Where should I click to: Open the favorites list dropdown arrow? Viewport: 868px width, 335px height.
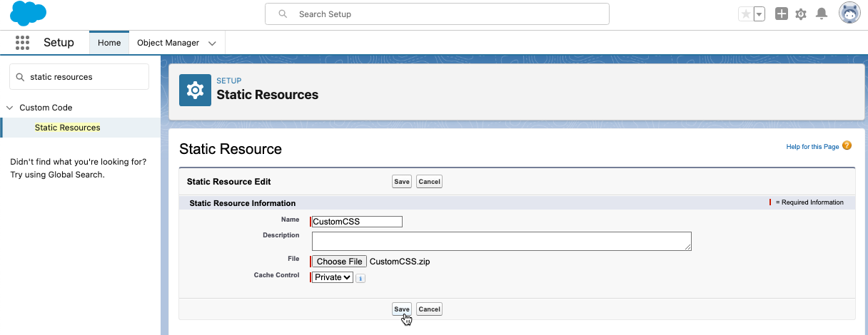(x=759, y=14)
